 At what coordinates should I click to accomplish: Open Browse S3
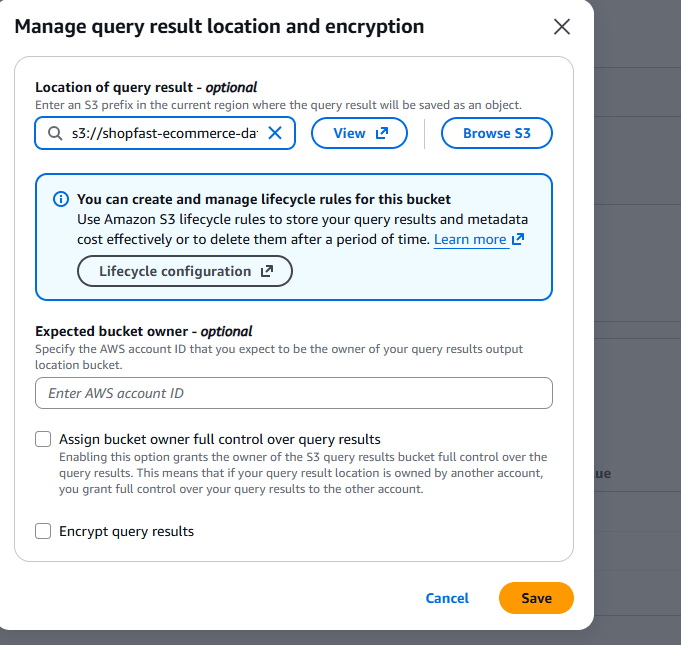[x=496, y=133]
